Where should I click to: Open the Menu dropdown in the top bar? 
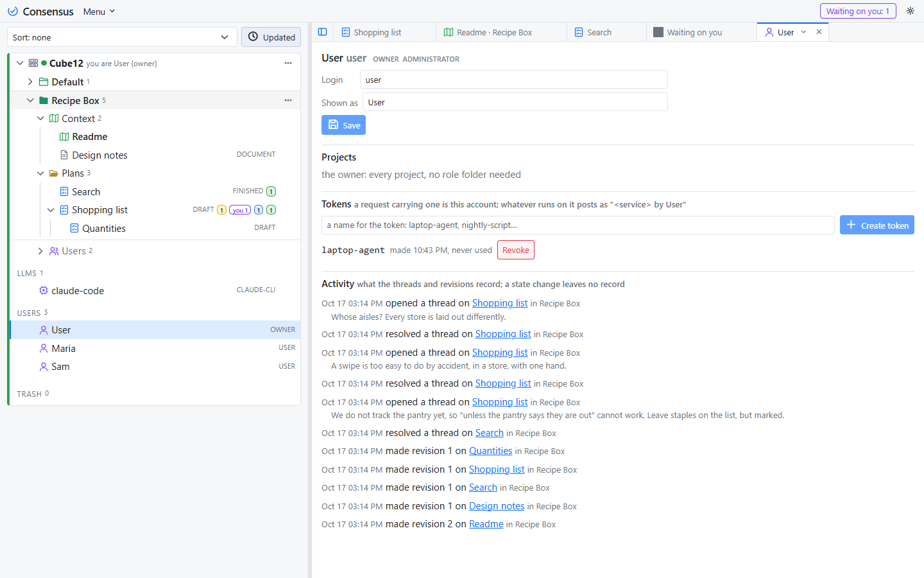99,12
